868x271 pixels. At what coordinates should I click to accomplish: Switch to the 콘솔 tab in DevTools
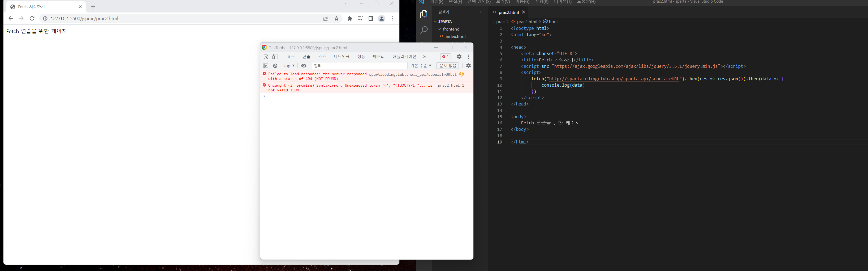306,57
